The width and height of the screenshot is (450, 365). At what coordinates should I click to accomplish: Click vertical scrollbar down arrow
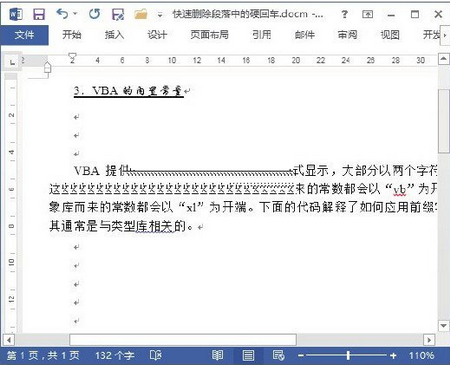point(443,326)
